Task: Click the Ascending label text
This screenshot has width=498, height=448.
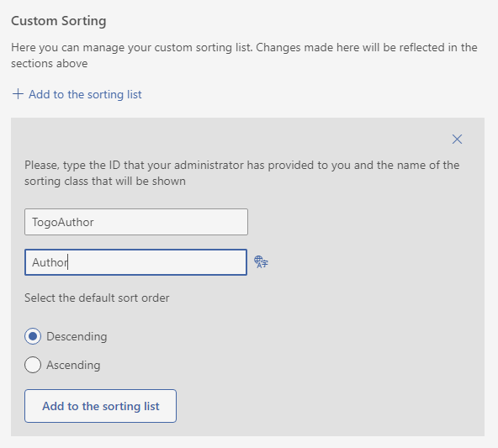Action: pos(73,365)
